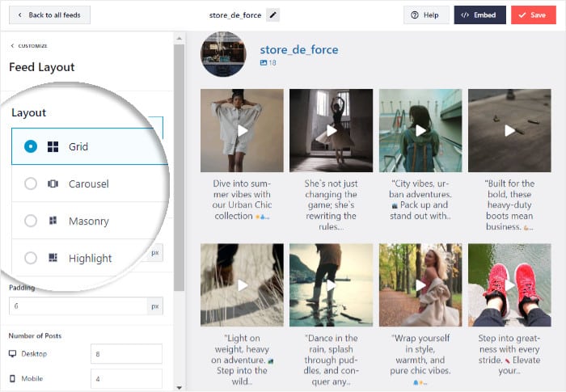Play the Light on weight video
566x392 pixels.
(x=243, y=285)
